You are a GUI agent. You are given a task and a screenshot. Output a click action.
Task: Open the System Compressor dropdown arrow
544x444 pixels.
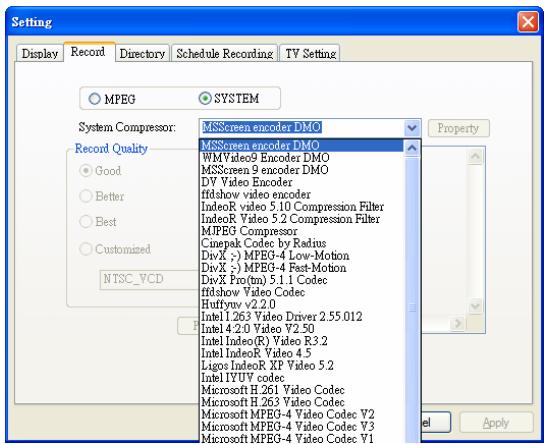click(412, 128)
